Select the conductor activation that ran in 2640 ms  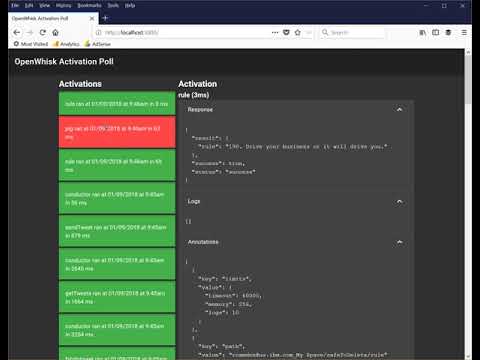pos(117,264)
